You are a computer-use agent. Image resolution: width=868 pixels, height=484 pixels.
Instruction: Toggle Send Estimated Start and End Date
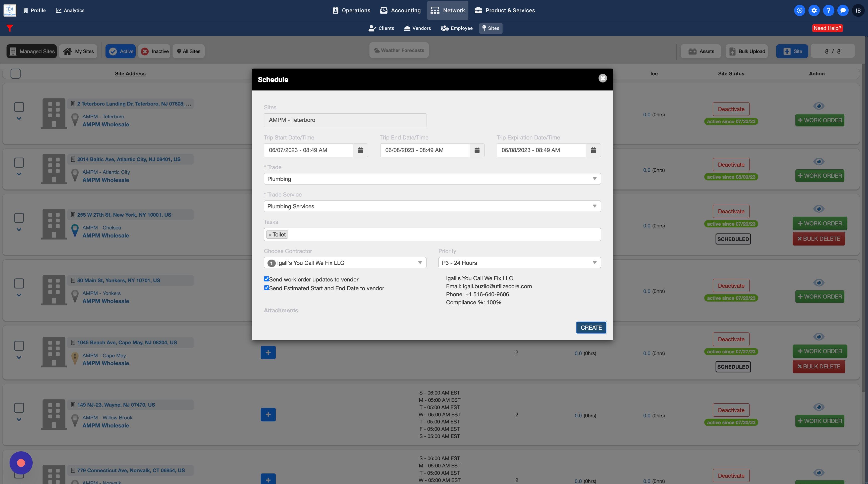point(266,287)
